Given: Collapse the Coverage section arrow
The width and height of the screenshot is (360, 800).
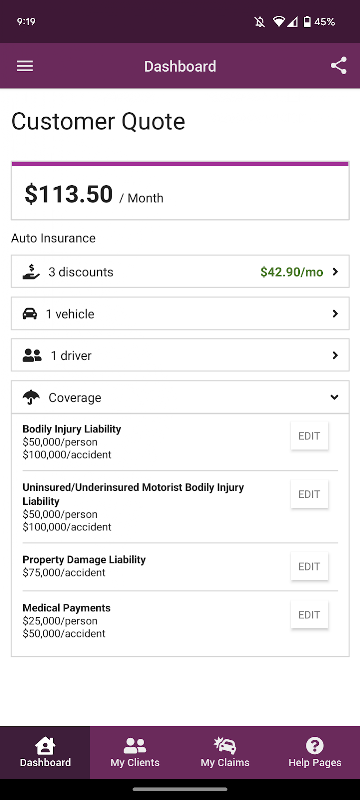Looking at the screenshot, I should 335,397.
